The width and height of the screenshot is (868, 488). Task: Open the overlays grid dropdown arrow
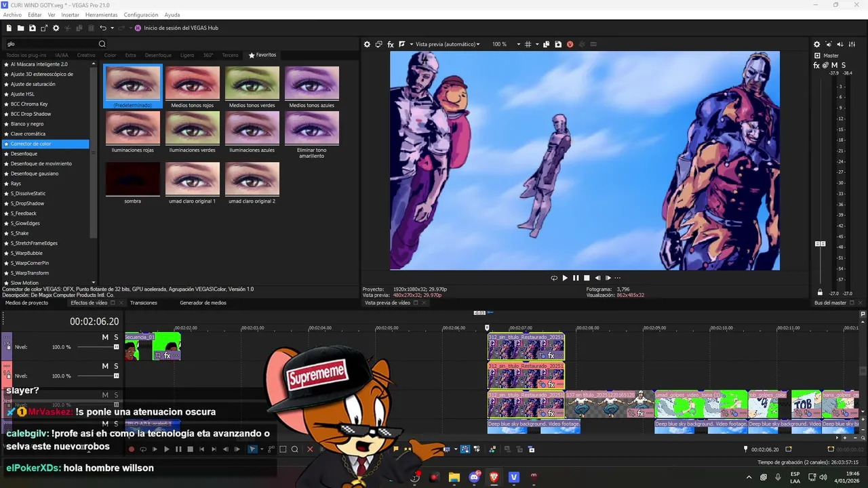[537, 44]
